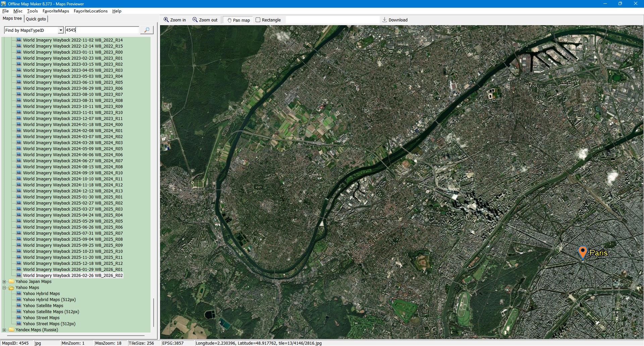Expand the Yandex Maps (Russia) folder
The height and width of the screenshot is (346, 644).
tap(4, 330)
